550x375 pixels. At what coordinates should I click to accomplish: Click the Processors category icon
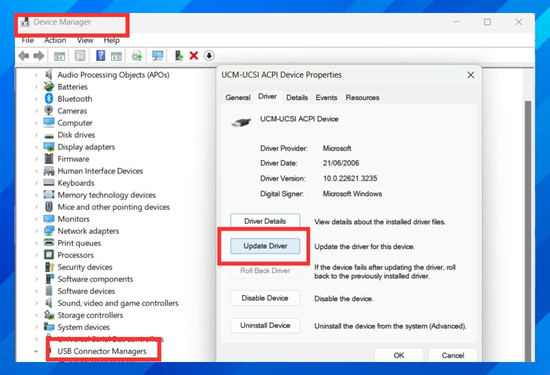(x=49, y=255)
